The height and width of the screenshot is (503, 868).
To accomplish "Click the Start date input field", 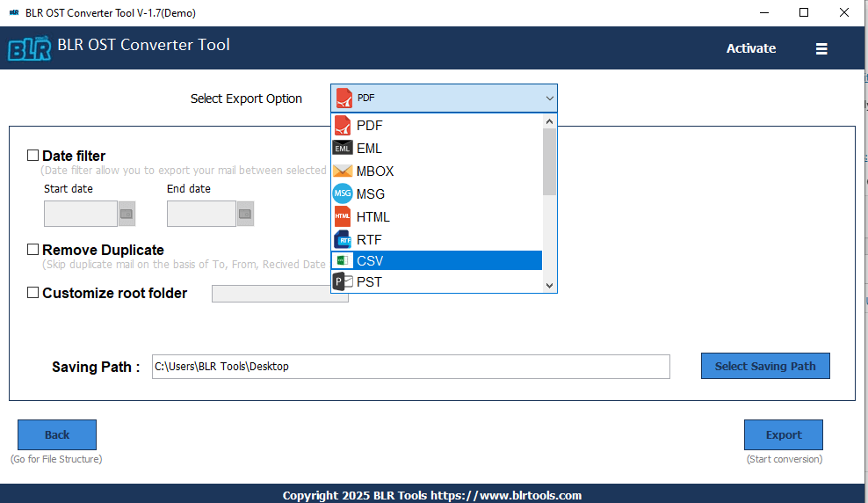I will [81, 214].
